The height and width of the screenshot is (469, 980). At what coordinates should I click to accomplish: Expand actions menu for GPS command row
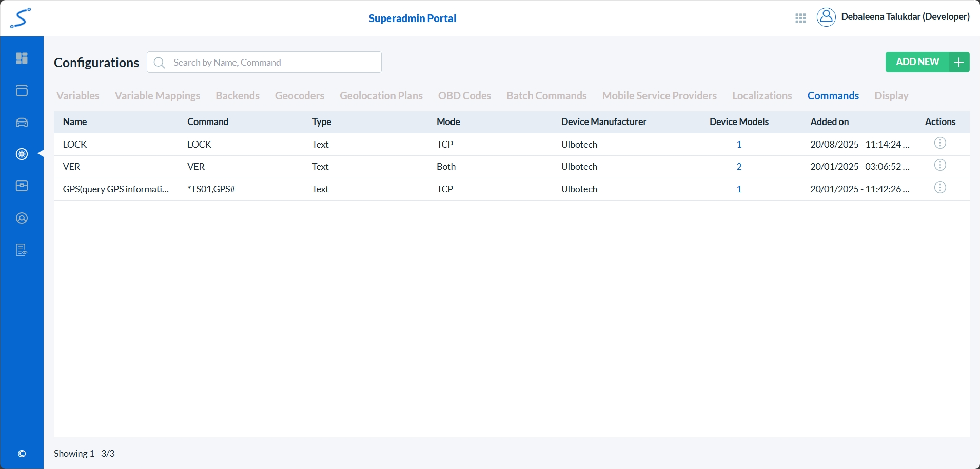click(x=940, y=188)
